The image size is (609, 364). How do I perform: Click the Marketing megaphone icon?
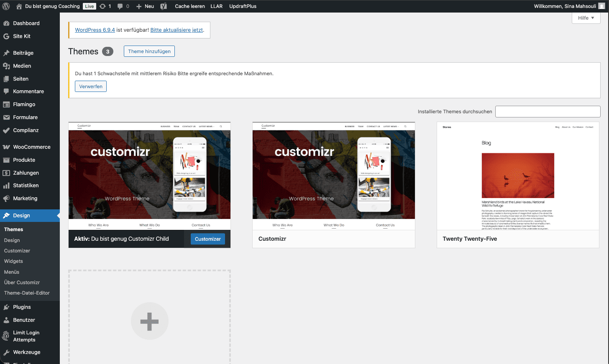tap(6, 199)
